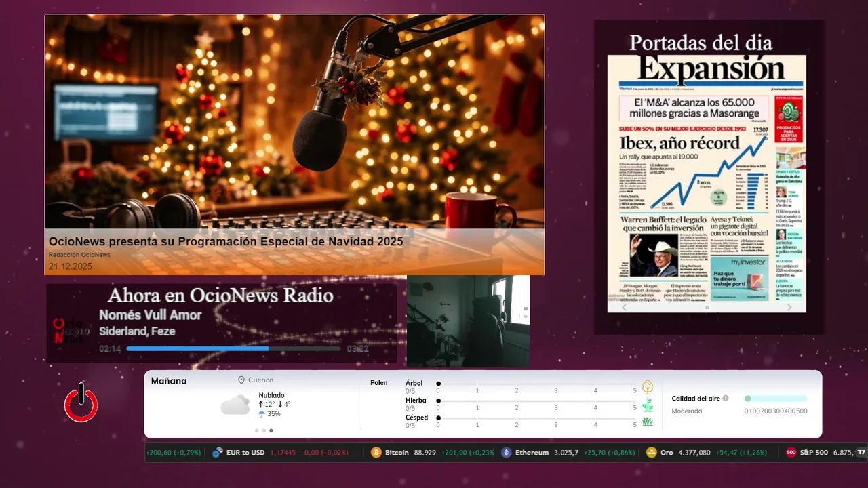Click the total duration 03:22
Image resolution: width=868 pixels, height=488 pixels.
357,349
